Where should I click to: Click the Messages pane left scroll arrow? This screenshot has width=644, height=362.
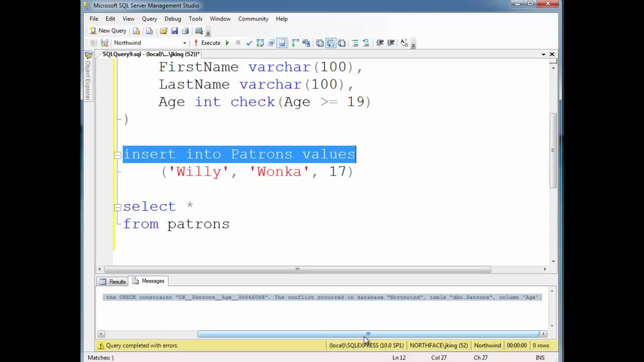pyautogui.click(x=101, y=334)
